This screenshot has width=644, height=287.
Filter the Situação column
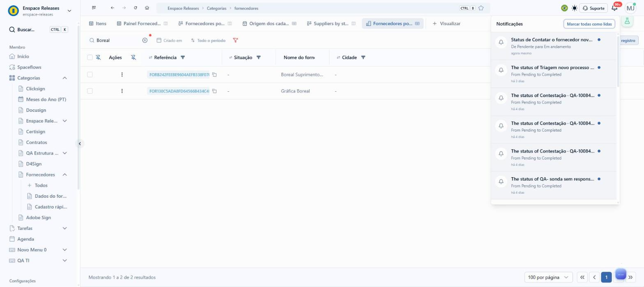(258, 58)
